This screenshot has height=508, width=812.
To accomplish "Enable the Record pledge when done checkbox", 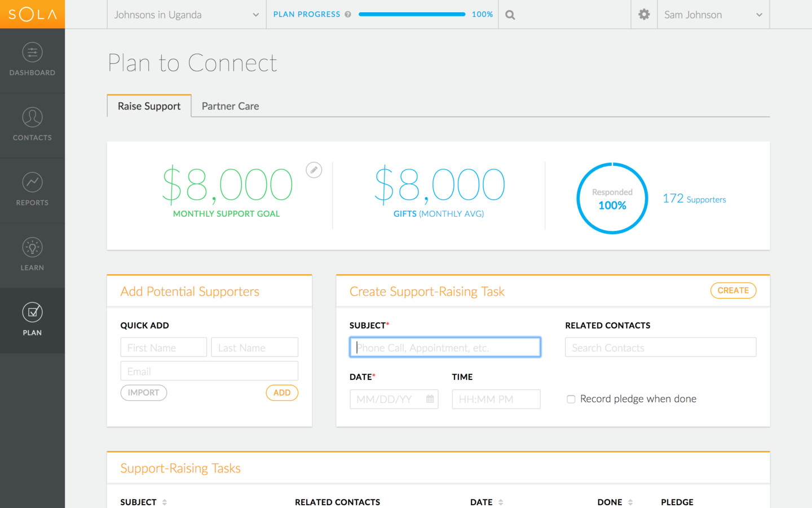I will click(571, 399).
